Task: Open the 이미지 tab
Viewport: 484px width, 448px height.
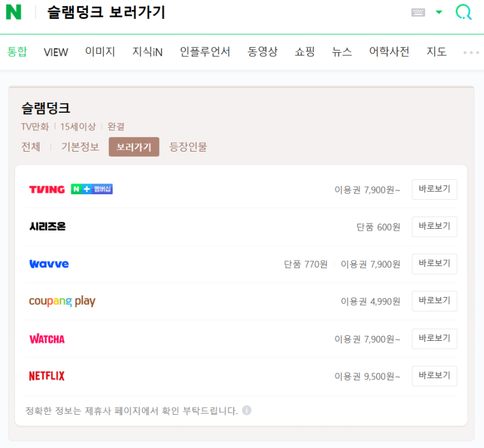Action: point(100,51)
